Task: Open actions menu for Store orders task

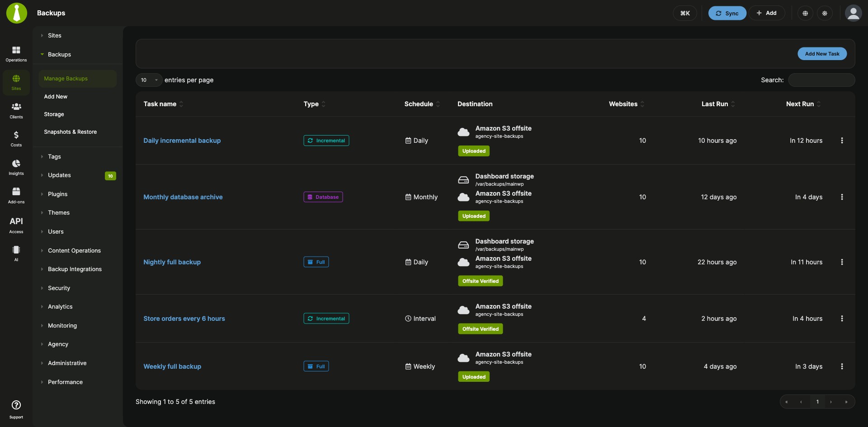Action: pyautogui.click(x=842, y=319)
